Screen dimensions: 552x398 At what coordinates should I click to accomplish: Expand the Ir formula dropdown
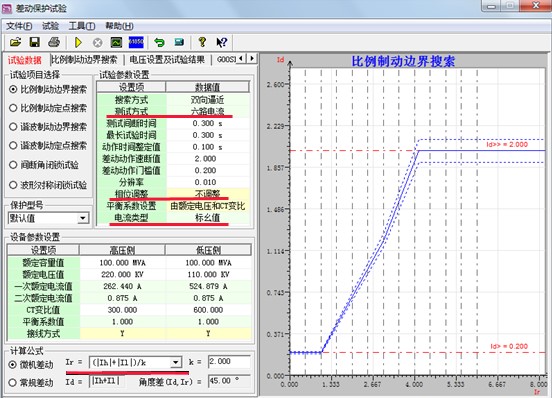click(175, 362)
